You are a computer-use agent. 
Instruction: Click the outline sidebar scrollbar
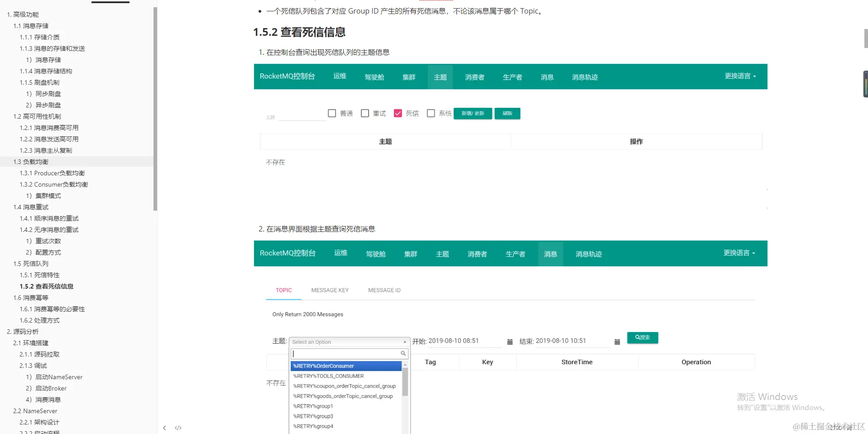155,109
